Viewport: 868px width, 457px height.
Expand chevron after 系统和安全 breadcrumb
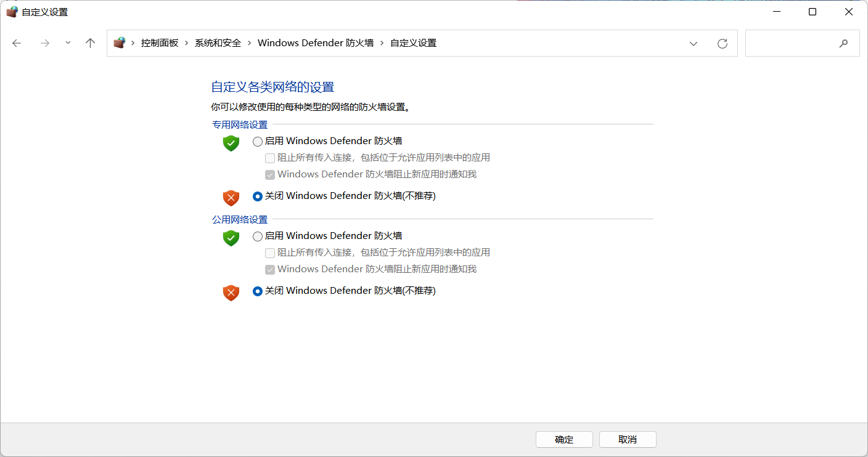point(250,43)
